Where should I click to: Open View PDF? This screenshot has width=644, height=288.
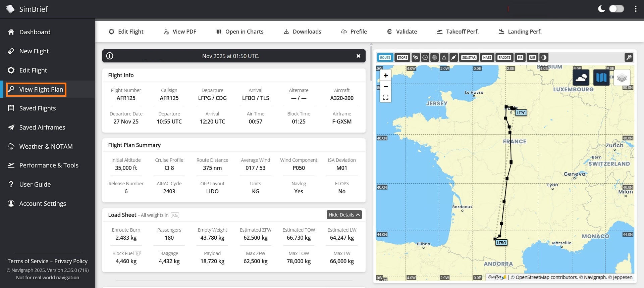click(180, 32)
